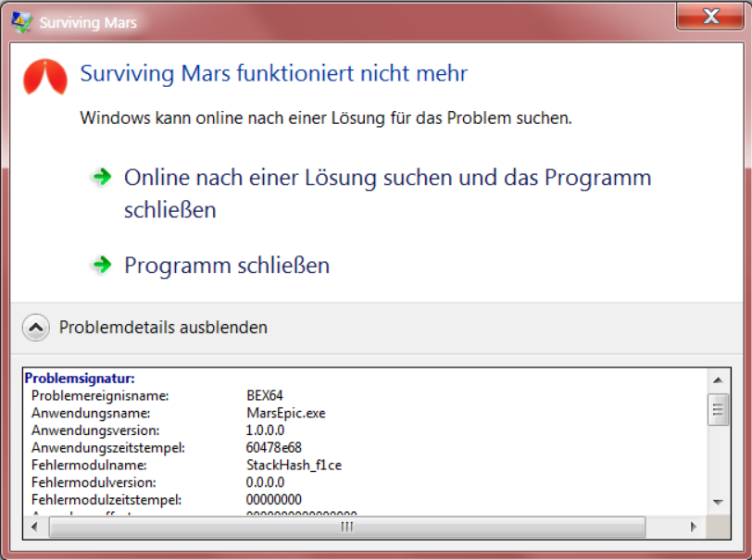Click the value MarsEpic.exe

click(x=286, y=413)
